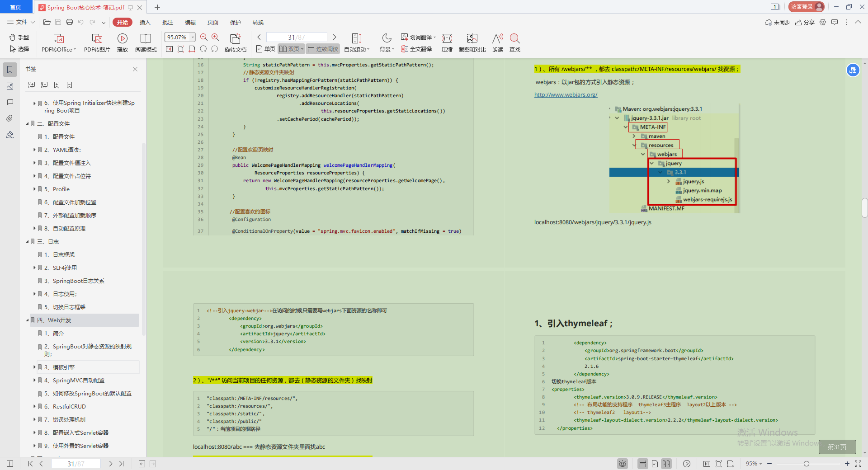
Task: Open the 文件 menu
Action: (x=21, y=22)
